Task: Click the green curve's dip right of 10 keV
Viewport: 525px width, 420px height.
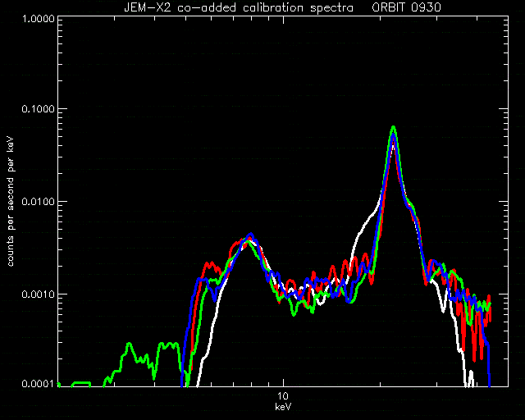Action: point(294,313)
